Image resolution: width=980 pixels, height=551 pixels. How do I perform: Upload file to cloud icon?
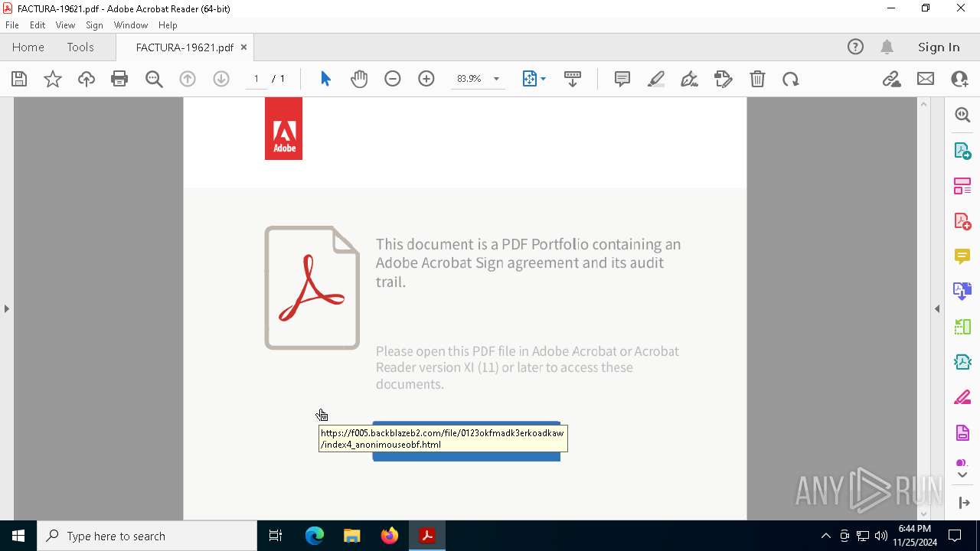(x=87, y=79)
